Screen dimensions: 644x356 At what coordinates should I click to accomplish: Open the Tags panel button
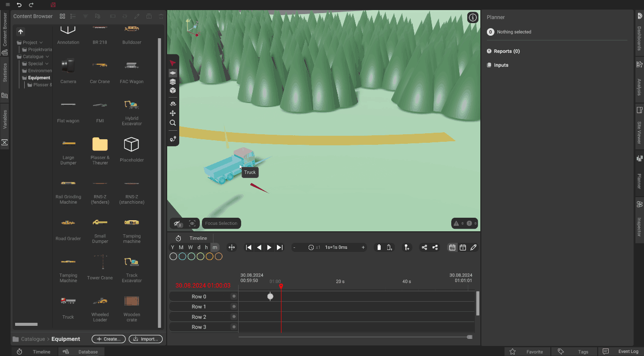click(575, 351)
